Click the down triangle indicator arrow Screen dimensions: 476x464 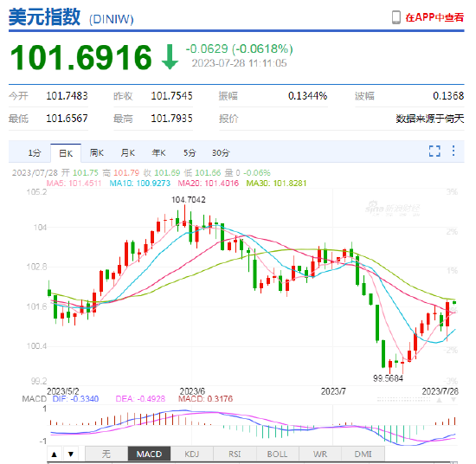[x=71, y=454]
